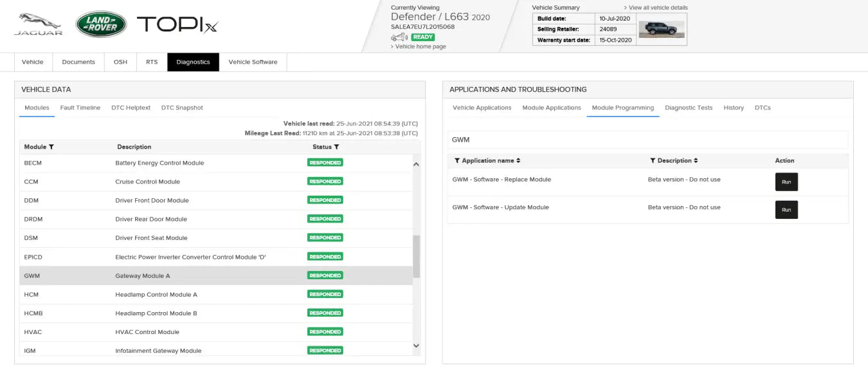Select the Diagnostic Tests tab
The height and width of the screenshot is (372, 868).
(689, 108)
